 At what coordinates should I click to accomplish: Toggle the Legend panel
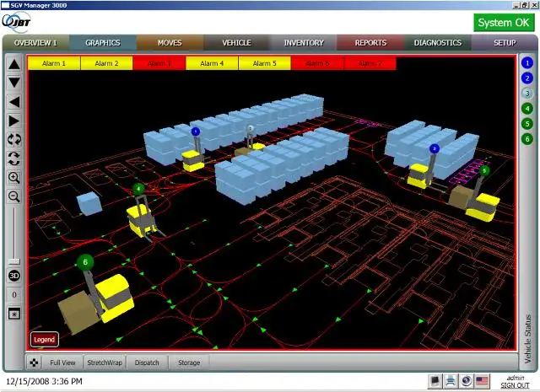click(x=44, y=339)
